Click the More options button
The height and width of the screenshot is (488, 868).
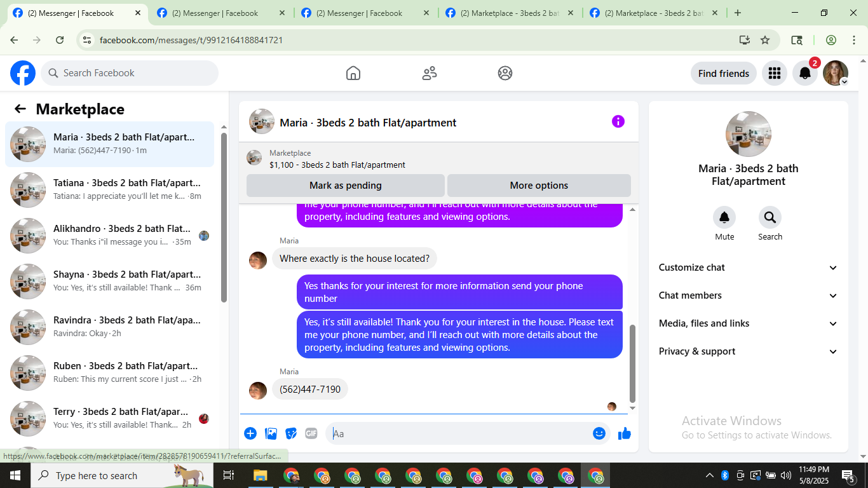[x=539, y=186]
